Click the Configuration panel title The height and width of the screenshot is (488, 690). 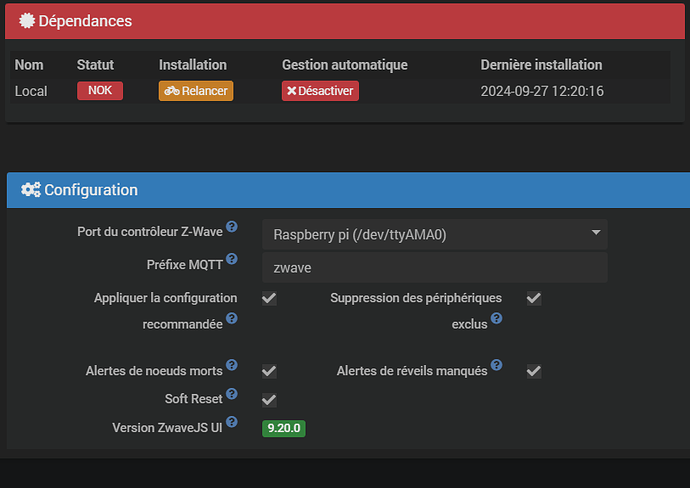(x=91, y=190)
